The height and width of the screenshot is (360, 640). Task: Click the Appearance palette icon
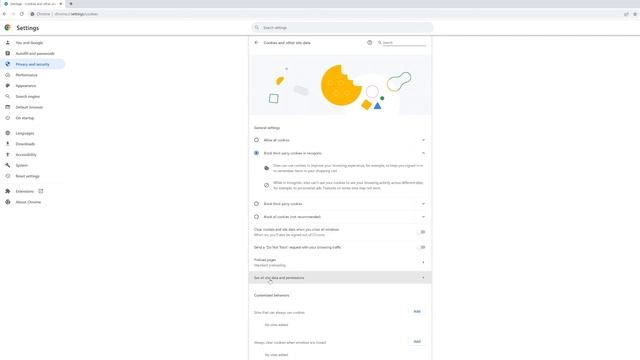click(7, 86)
